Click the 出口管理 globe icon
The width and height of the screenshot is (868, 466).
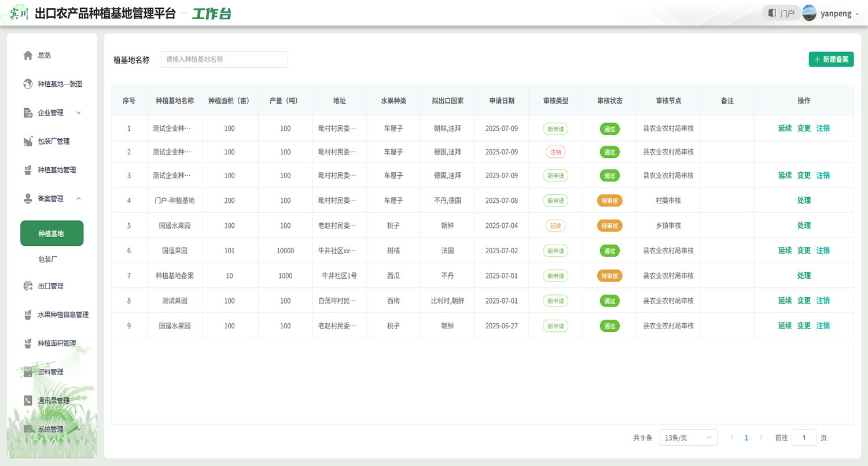point(28,286)
